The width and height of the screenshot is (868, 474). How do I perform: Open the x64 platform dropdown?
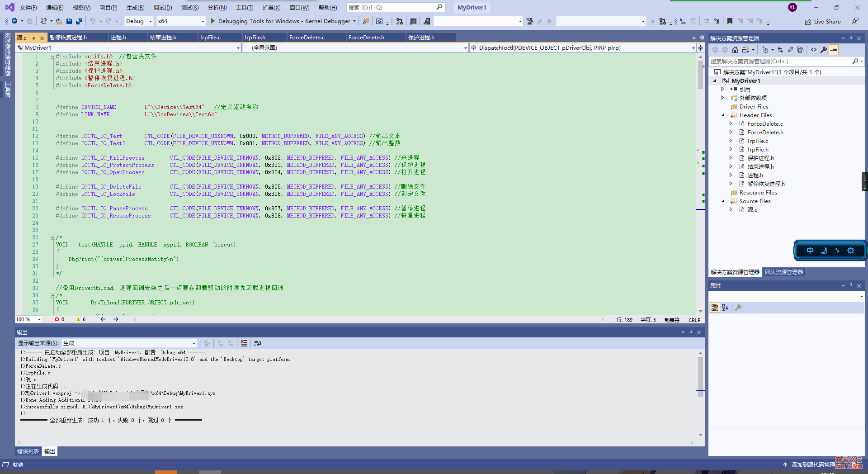pyautogui.click(x=181, y=21)
